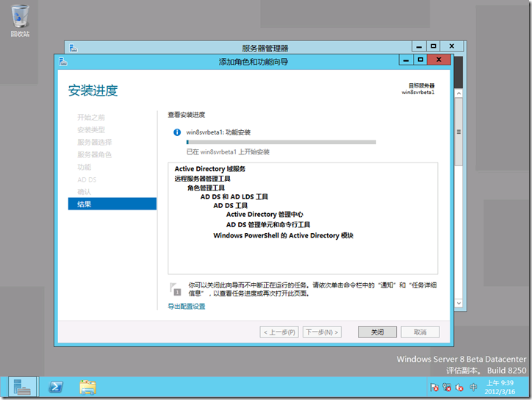Click the muted volume tray icon
Image resolution: width=532 pixels, height=400 pixels.
459,387
